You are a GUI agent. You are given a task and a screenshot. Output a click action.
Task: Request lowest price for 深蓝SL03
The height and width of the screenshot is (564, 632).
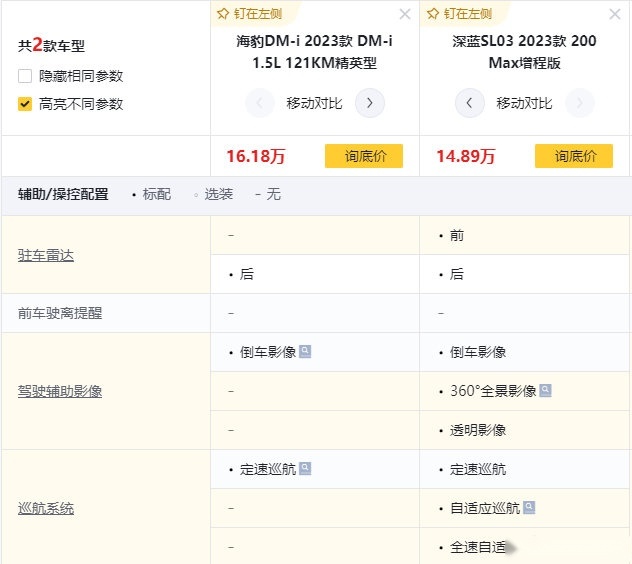(574, 156)
